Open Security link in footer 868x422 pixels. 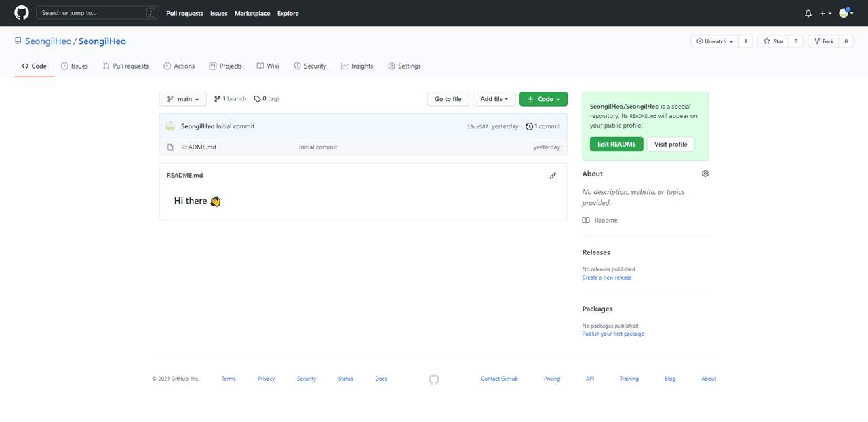click(x=307, y=379)
